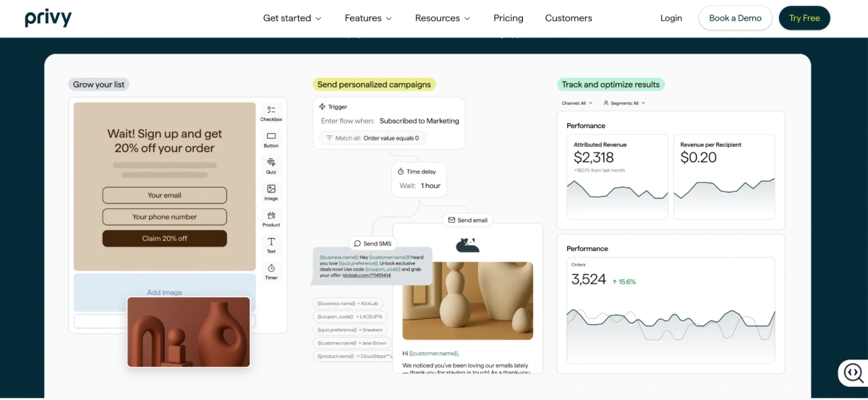
Task: Click the terracotta vase thumbnail
Action: (189, 331)
